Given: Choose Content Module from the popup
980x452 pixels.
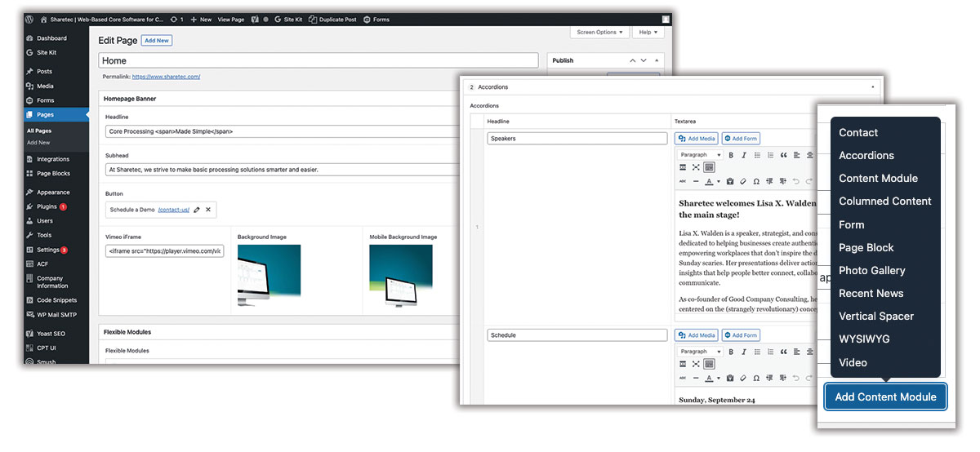Looking at the screenshot, I should [x=878, y=178].
